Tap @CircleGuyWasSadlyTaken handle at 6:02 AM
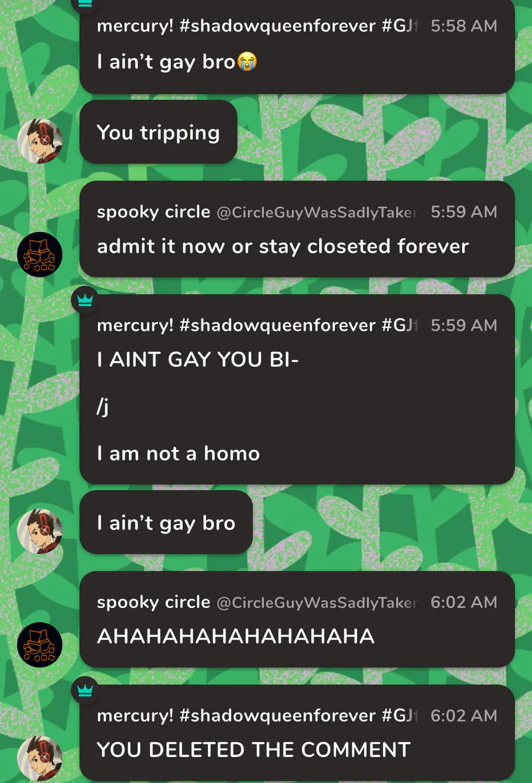The width and height of the screenshot is (532, 783). coord(317,603)
